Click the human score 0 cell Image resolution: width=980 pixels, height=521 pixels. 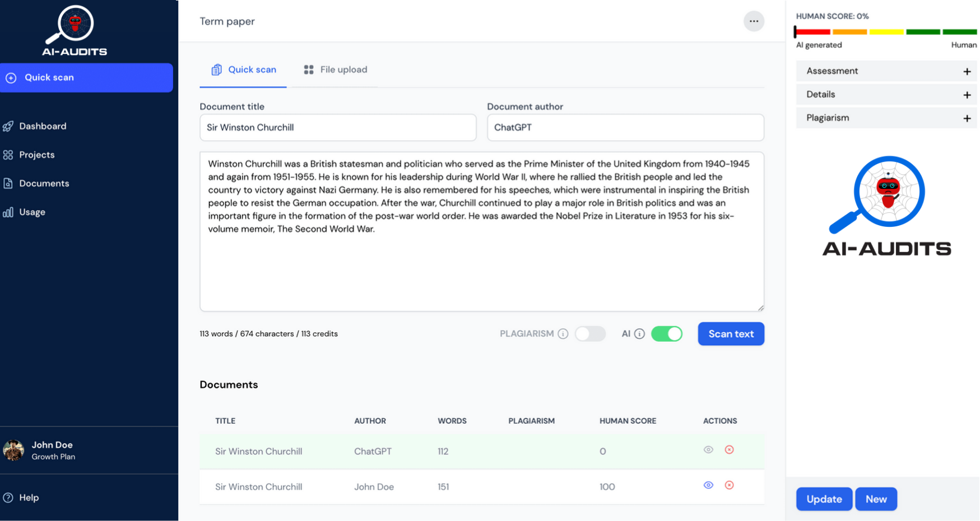pos(603,452)
